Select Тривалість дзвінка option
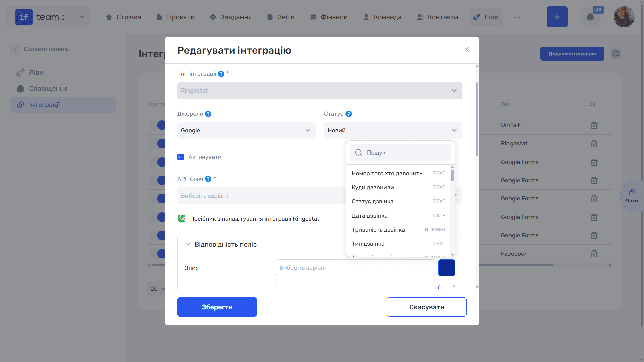The width and height of the screenshot is (644, 362). (x=398, y=230)
